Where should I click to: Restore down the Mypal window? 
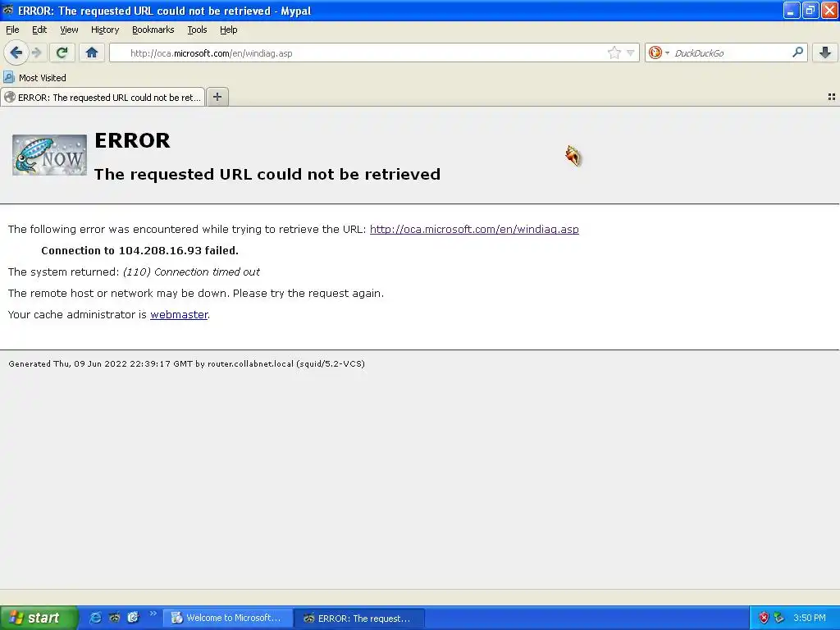(x=810, y=10)
